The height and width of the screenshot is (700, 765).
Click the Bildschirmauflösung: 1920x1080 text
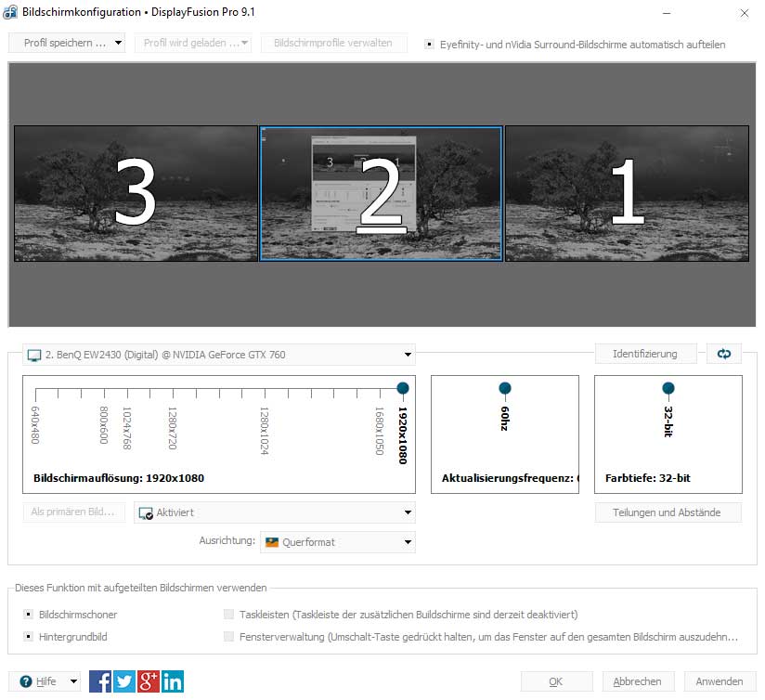click(x=119, y=478)
